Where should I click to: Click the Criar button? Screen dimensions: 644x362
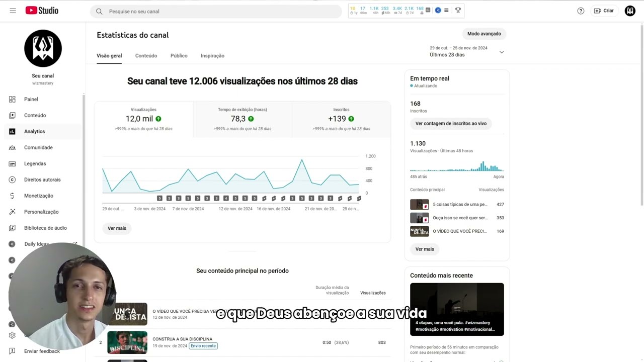tap(604, 11)
